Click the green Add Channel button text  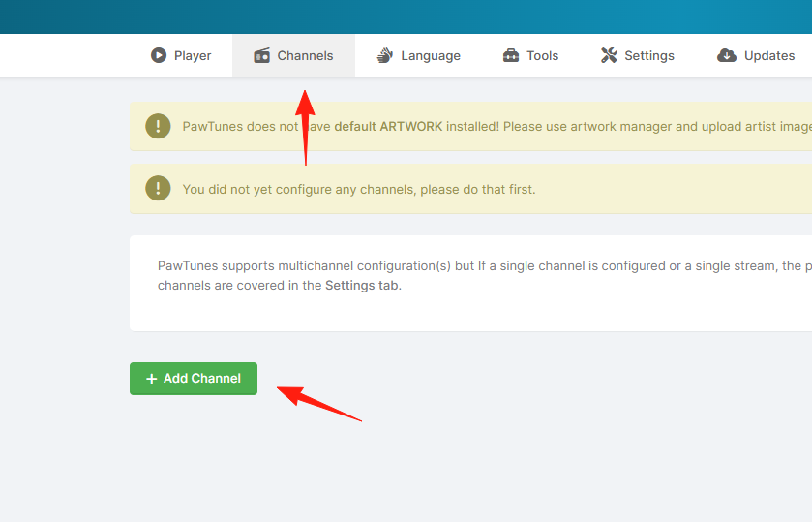pyautogui.click(x=202, y=379)
